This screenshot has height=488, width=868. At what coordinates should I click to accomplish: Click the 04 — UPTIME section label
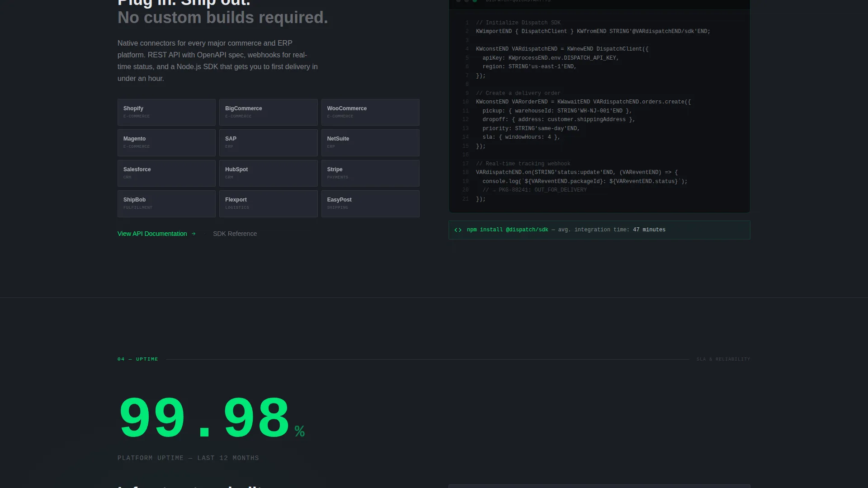coord(138,359)
